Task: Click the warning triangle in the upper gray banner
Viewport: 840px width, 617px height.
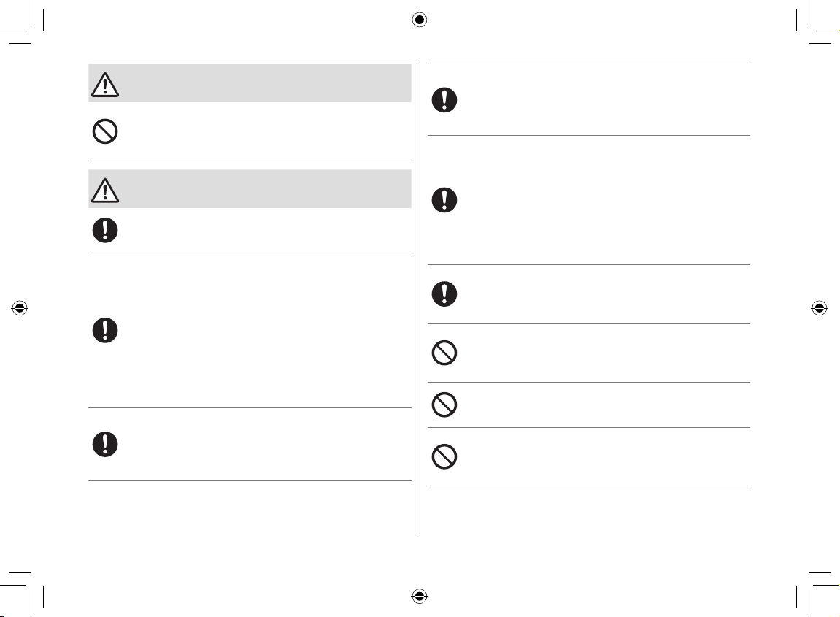Action: pyautogui.click(x=105, y=85)
